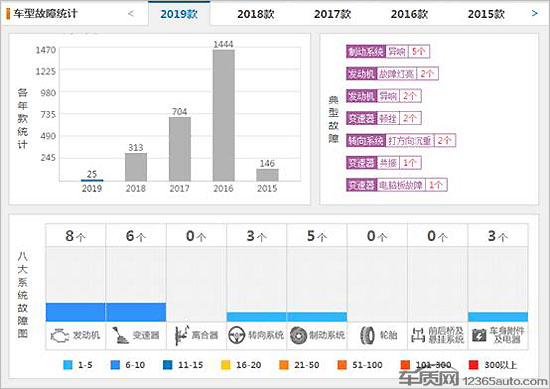Click the 1-5 light blue legend swatch
Screen dimensions: 550x389
coord(68,365)
